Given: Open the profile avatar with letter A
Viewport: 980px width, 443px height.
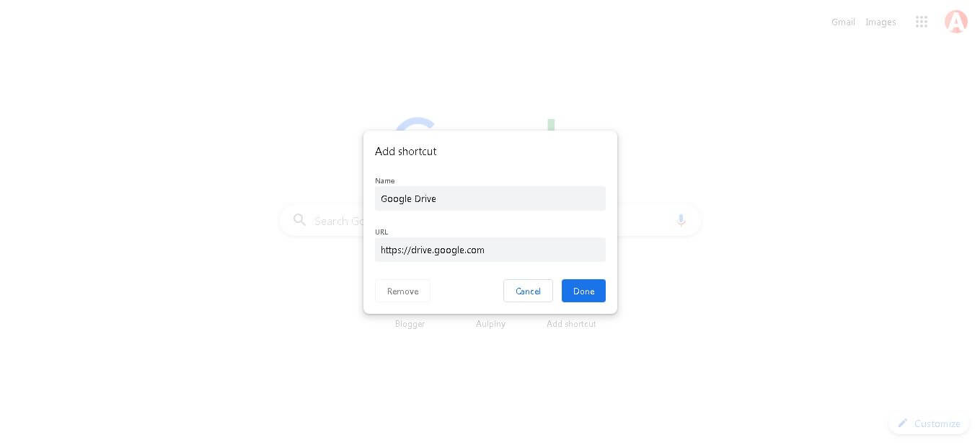Looking at the screenshot, I should tap(955, 22).
